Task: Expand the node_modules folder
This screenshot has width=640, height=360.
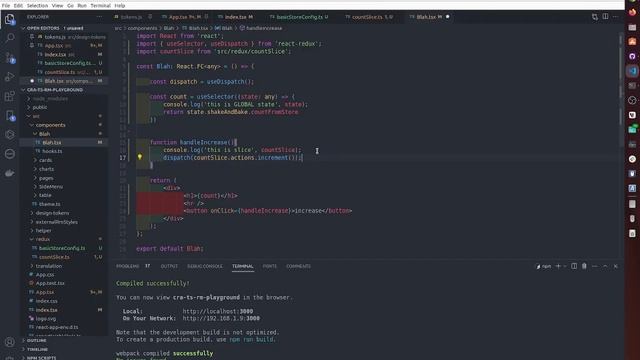Action: (51, 98)
